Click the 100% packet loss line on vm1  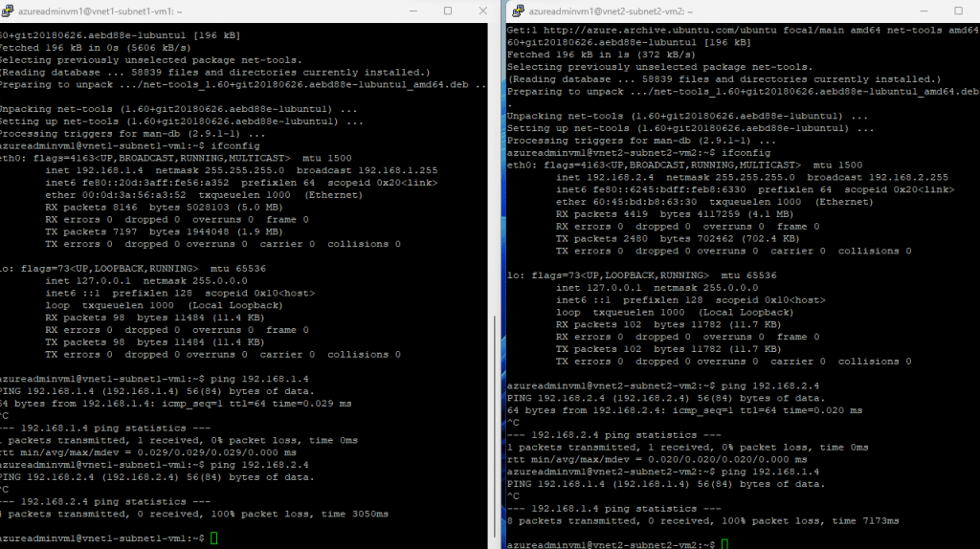191,514
